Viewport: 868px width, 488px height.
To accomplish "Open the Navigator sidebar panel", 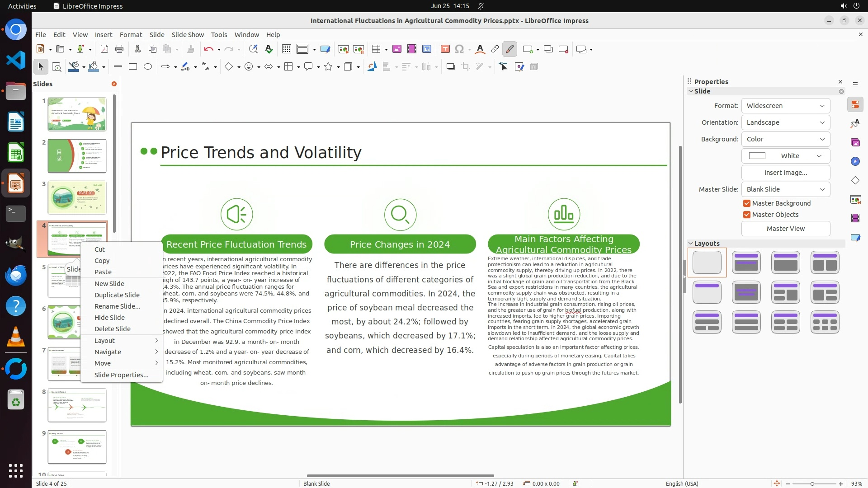I will 855,161.
